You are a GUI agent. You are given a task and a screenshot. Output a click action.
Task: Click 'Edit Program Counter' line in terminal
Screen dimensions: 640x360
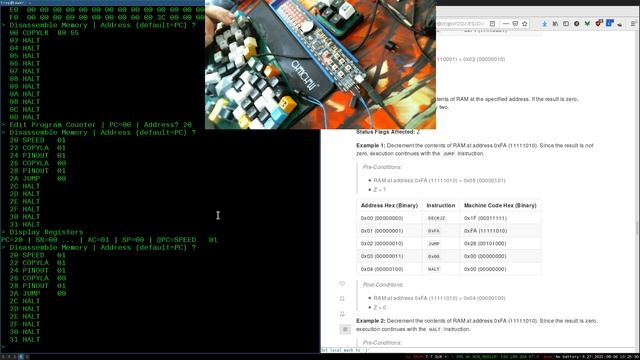[96, 125]
